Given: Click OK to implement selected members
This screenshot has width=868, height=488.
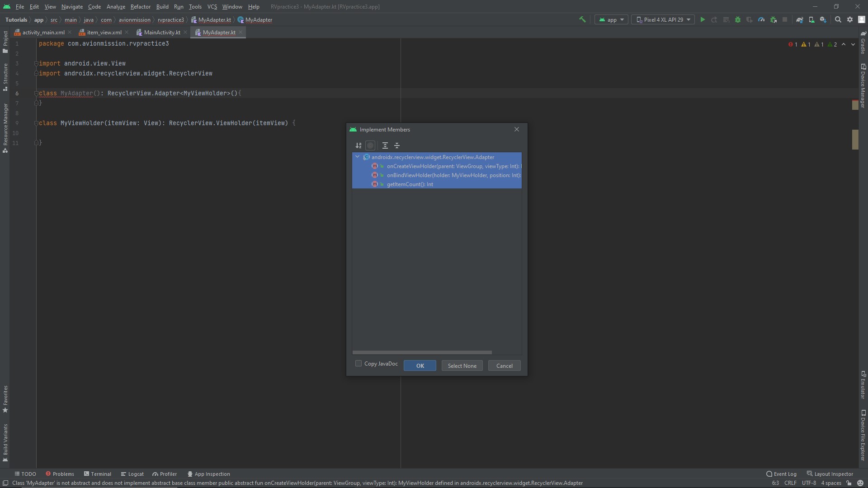Looking at the screenshot, I should tap(420, 366).
